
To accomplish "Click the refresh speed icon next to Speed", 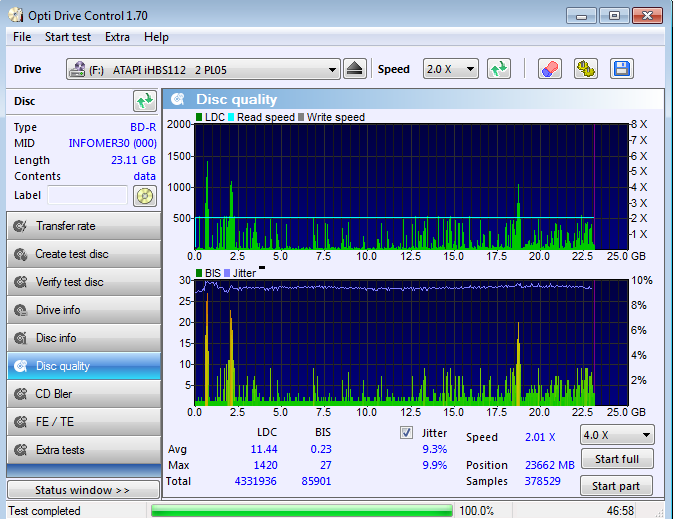I will point(499,69).
